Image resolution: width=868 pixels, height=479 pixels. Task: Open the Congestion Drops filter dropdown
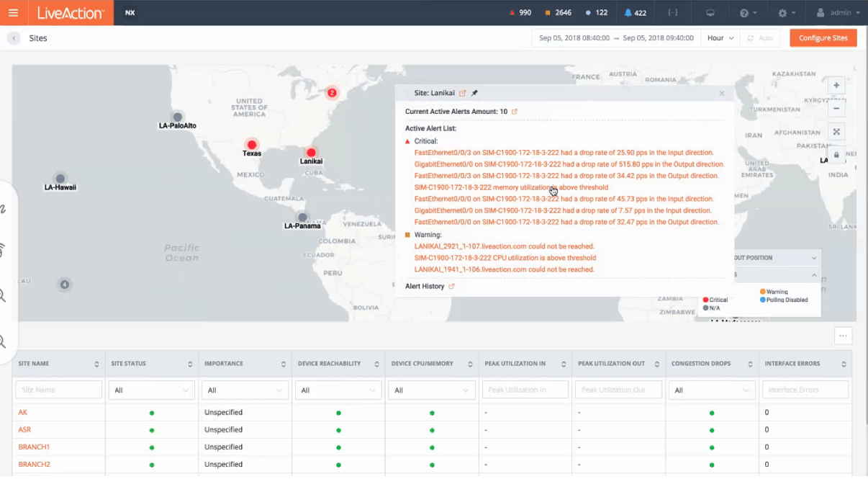pos(711,390)
